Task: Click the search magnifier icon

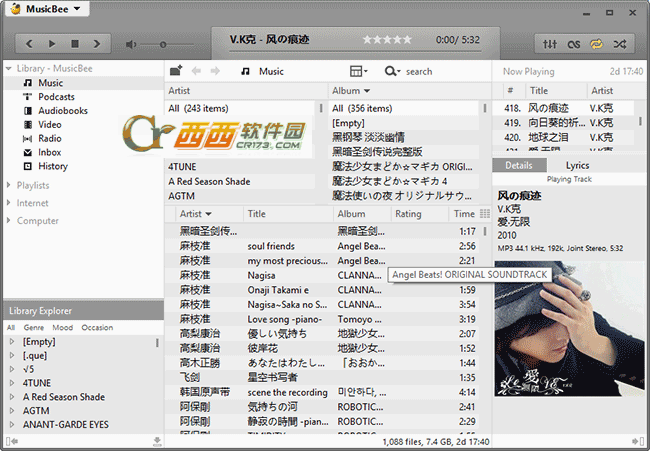Action: (391, 71)
